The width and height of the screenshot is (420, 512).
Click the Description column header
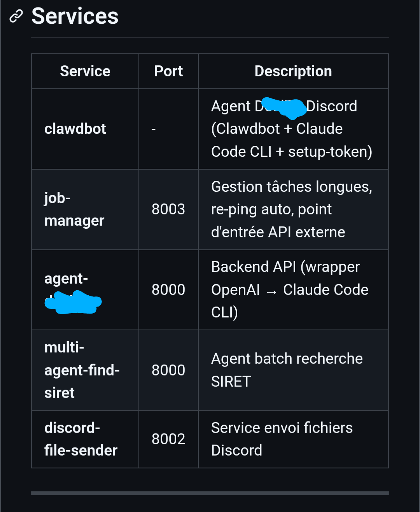click(293, 71)
